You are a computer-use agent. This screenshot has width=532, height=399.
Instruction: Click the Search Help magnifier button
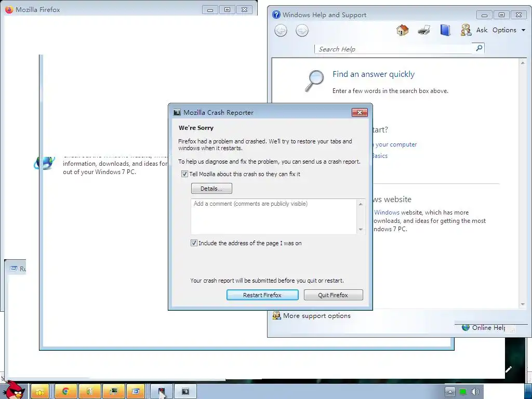479,48
